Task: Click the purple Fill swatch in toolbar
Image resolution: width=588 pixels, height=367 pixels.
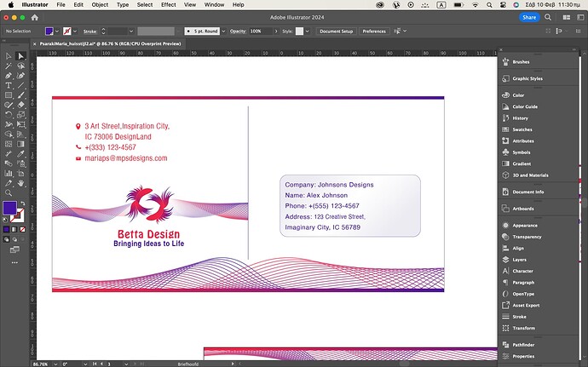Action: click(9, 208)
